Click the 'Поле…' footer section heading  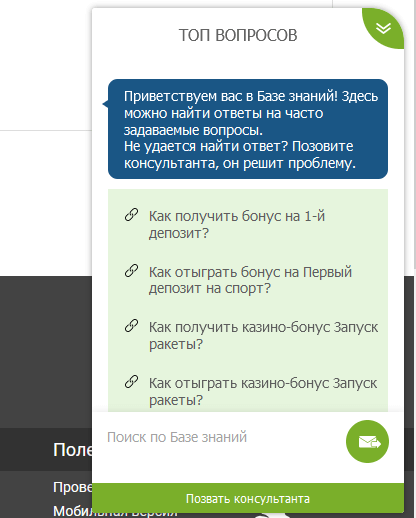coord(73,450)
